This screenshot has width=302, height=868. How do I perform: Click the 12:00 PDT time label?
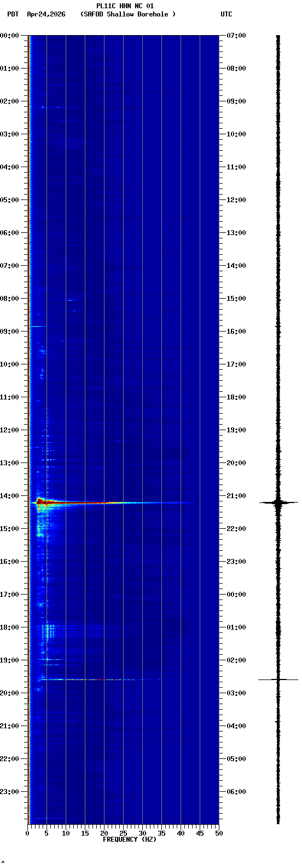(x=9, y=430)
